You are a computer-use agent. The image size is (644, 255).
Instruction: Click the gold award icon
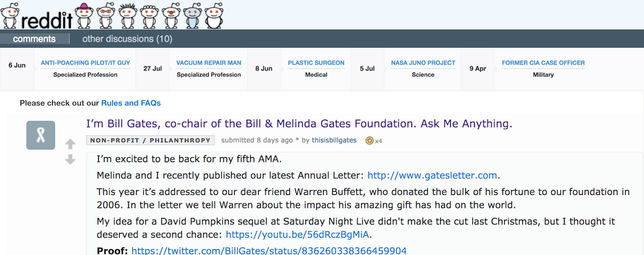point(369,141)
